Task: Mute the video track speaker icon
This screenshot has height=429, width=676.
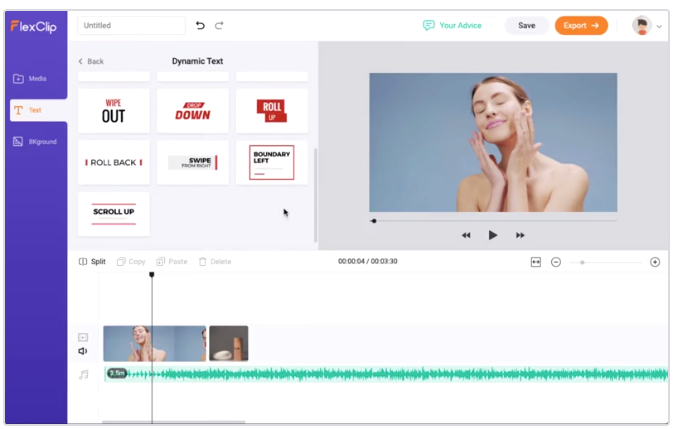Action: tap(83, 351)
